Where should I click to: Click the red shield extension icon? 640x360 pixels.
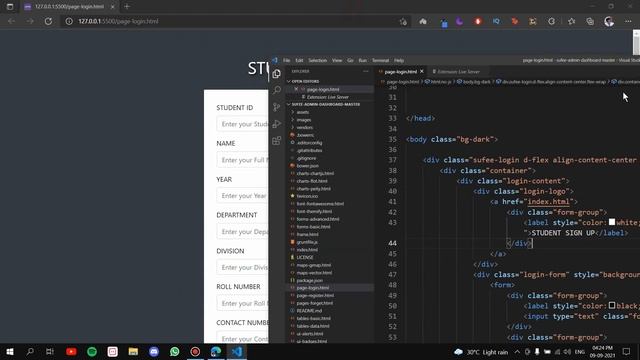coord(478,21)
